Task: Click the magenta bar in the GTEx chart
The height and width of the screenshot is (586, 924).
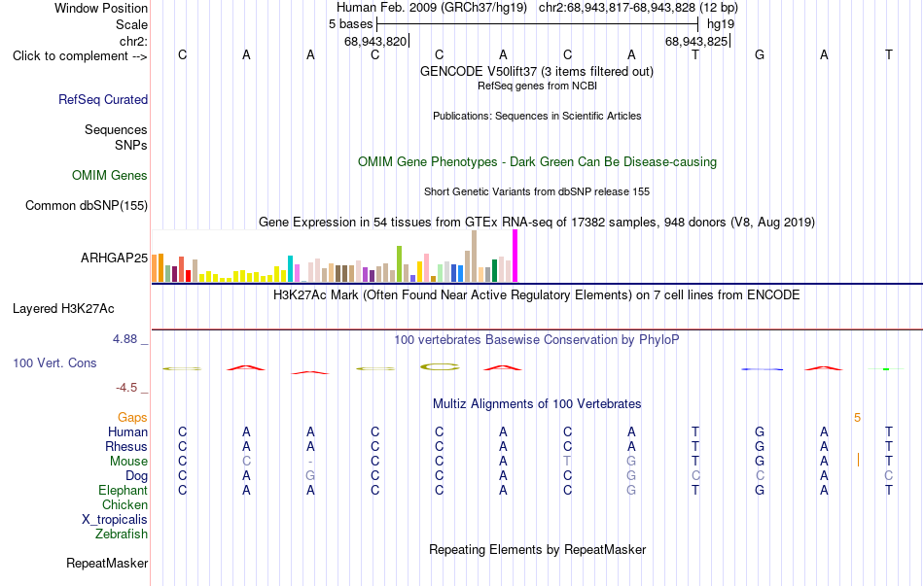Action: (515, 257)
